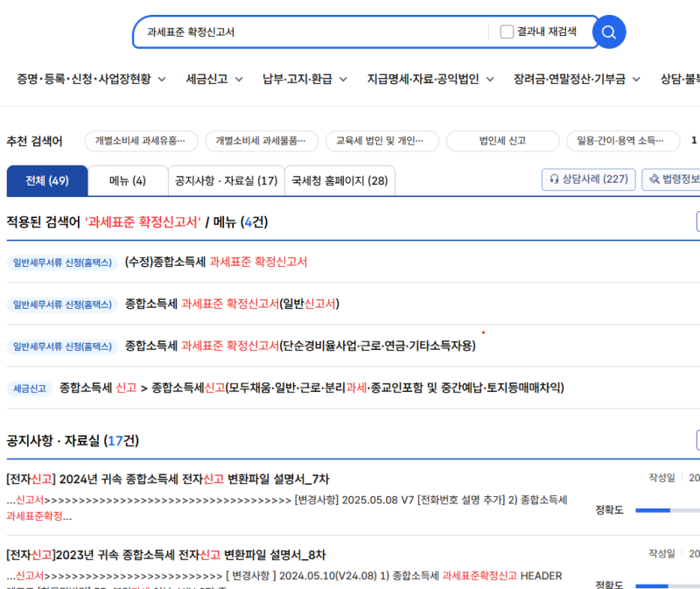Click the 공지사항 · 자료실 (17건) heading
The image size is (700, 589).
73,441
